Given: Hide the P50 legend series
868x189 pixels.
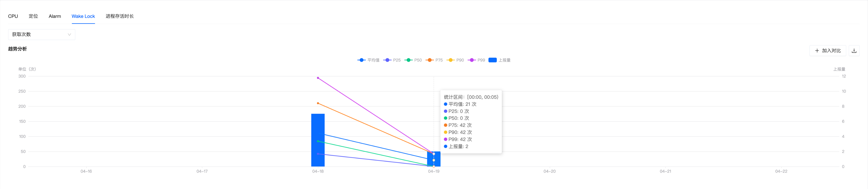Looking at the screenshot, I should pos(413,60).
